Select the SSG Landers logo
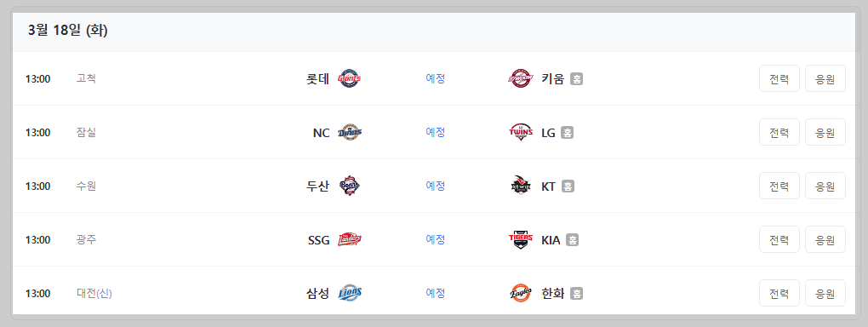The image size is (868, 327). [349, 240]
